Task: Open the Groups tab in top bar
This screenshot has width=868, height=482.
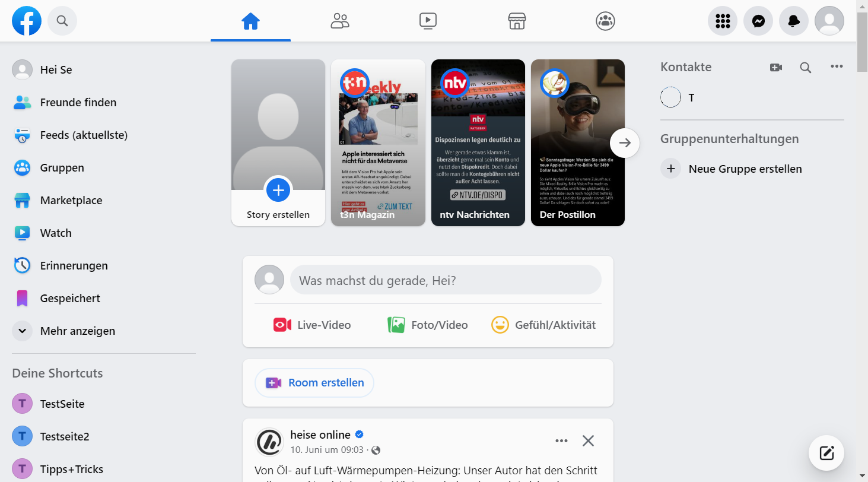Action: (605, 21)
